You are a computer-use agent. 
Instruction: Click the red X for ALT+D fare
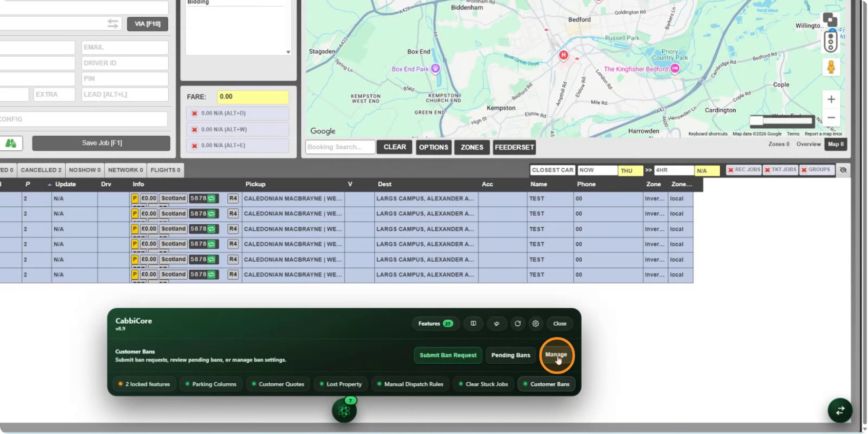coord(194,113)
